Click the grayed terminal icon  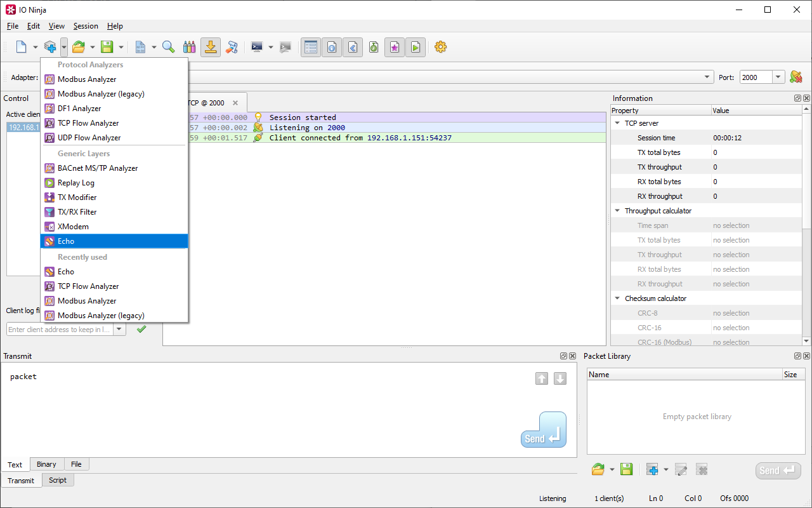click(x=285, y=47)
